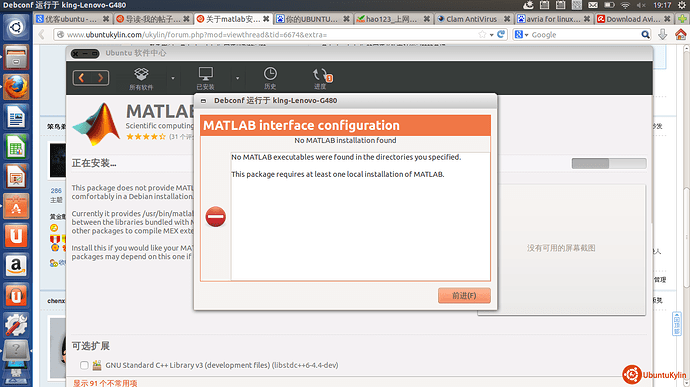The image size is (690, 387).
Task: Click Google search magnifier icon
Action: [645, 34]
